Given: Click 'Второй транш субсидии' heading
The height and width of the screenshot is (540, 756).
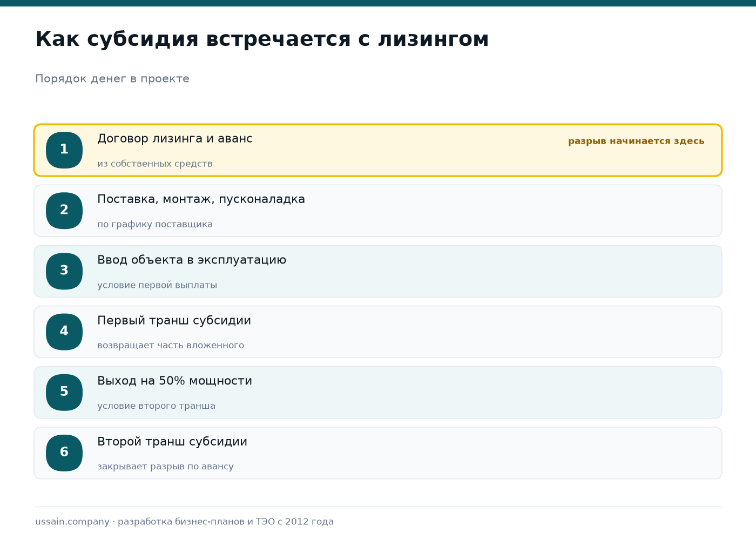Looking at the screenshot, I should [x=172, y=441].
